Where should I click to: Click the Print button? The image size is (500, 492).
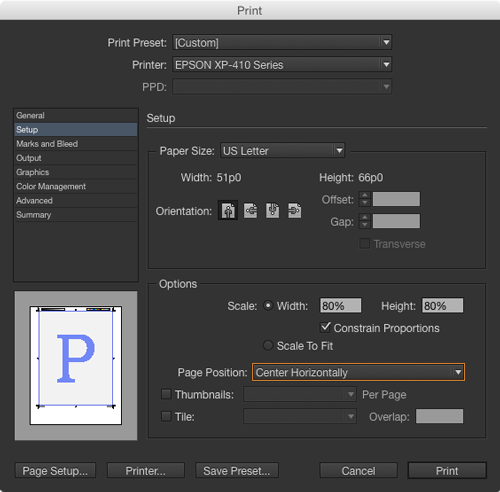[447, 470]
